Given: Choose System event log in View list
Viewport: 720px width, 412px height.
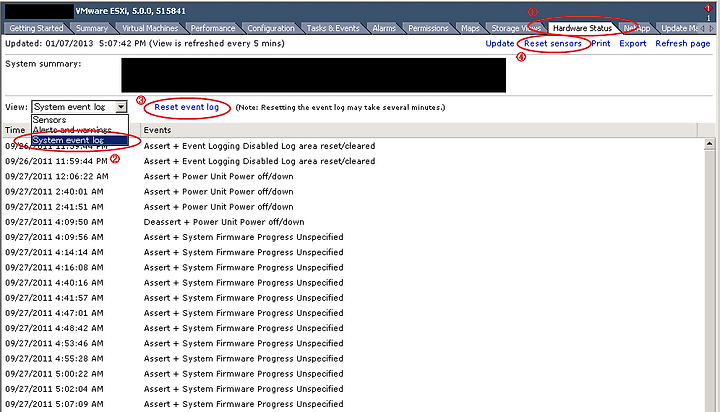Looking at the screenshot, I should click(x=80, y=140).
